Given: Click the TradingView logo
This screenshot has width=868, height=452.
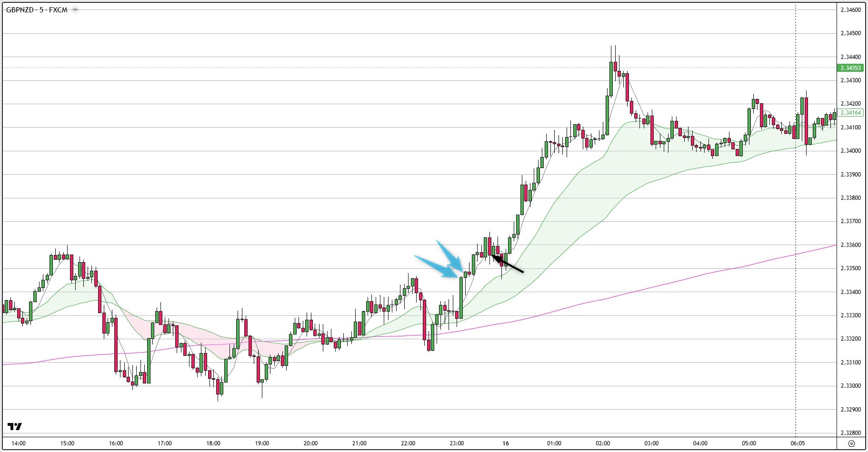Looking at the screenshot, I should tap(15, 426).
